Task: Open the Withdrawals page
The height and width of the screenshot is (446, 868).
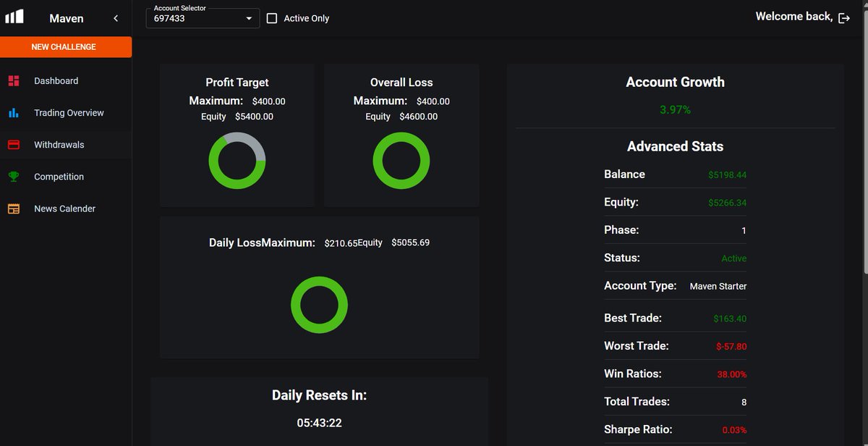Action: tap(66, 145)
